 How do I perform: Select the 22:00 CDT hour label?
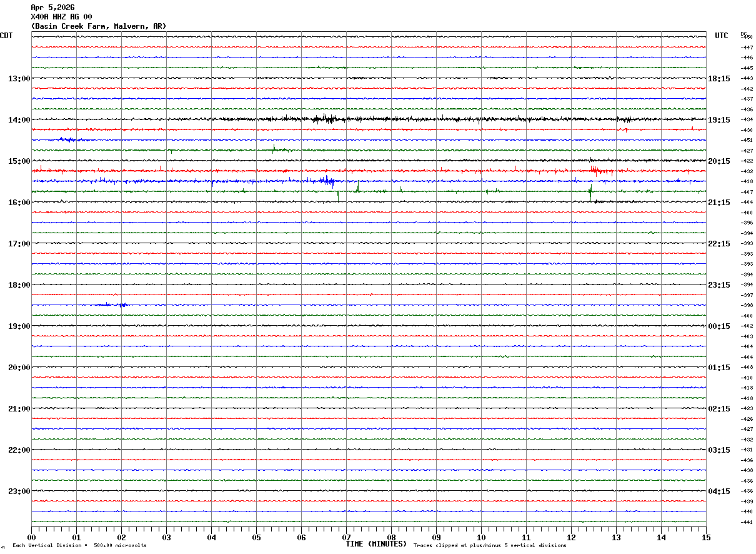point(19,450)
